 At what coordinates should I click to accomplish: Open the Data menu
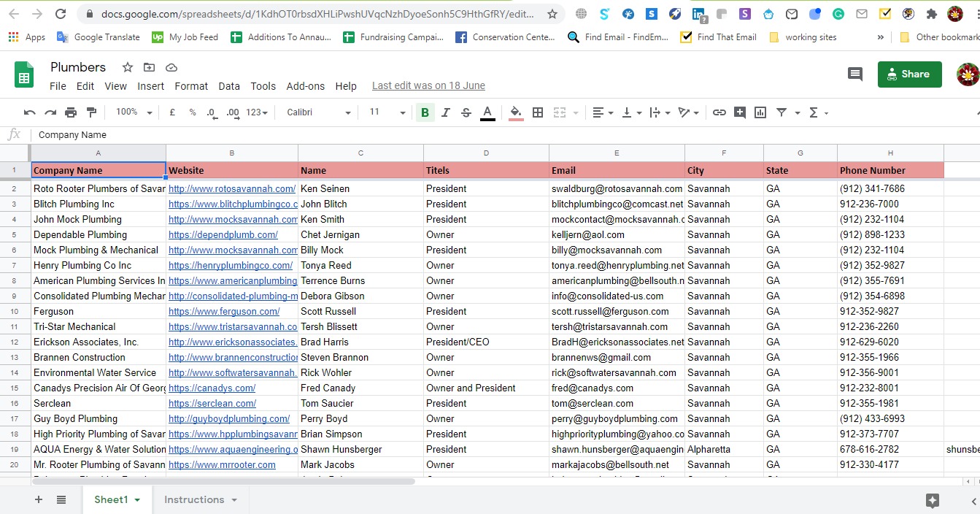tap(229, 86)
